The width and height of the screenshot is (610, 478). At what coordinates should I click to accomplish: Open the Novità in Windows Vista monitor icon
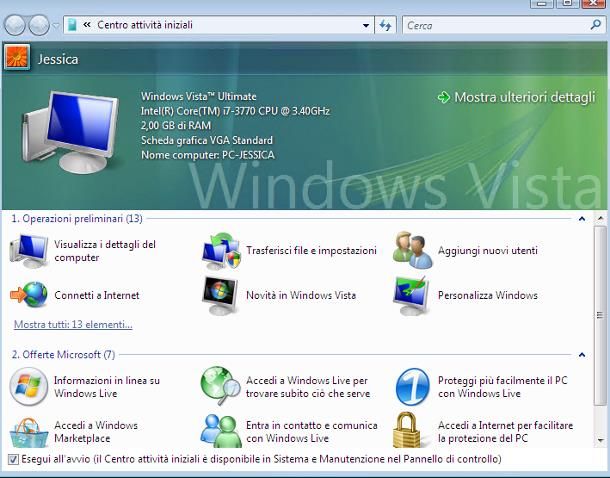click(220, 296)
